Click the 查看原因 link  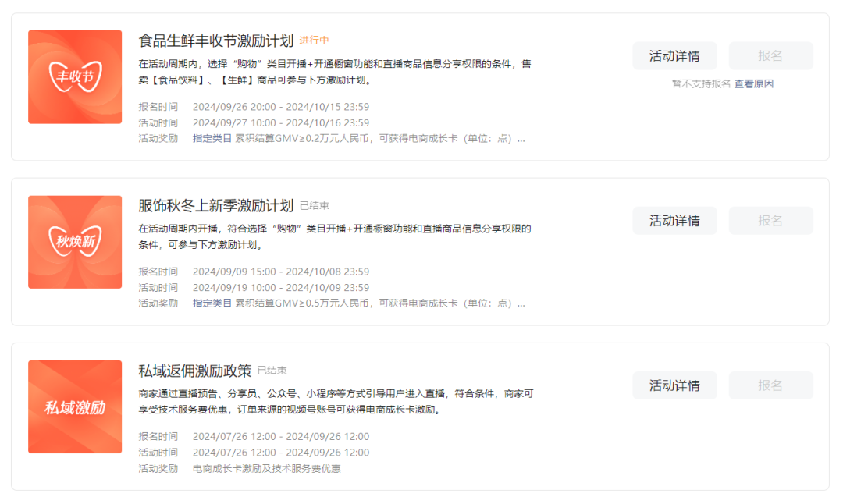coord(753,83)
